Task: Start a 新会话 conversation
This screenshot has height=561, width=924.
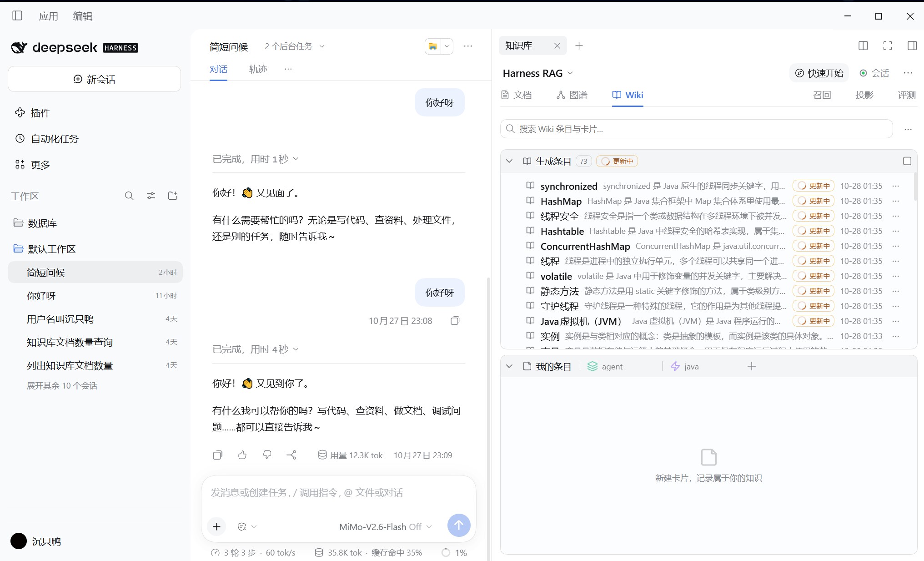Action: 94,79
